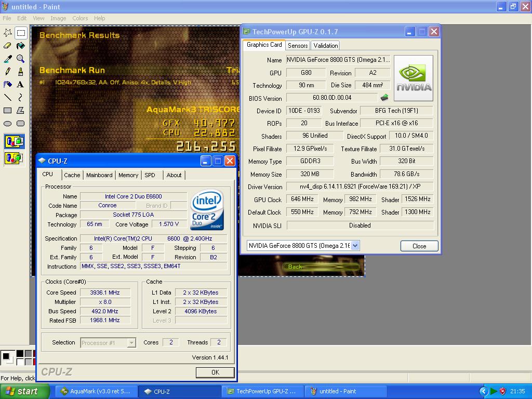Pick the gray swatch in Paint palette

(x=29, y=353)
